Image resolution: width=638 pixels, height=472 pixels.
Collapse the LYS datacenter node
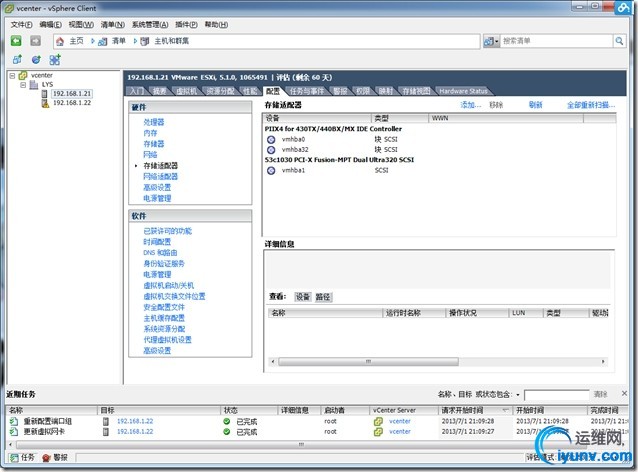23,85
